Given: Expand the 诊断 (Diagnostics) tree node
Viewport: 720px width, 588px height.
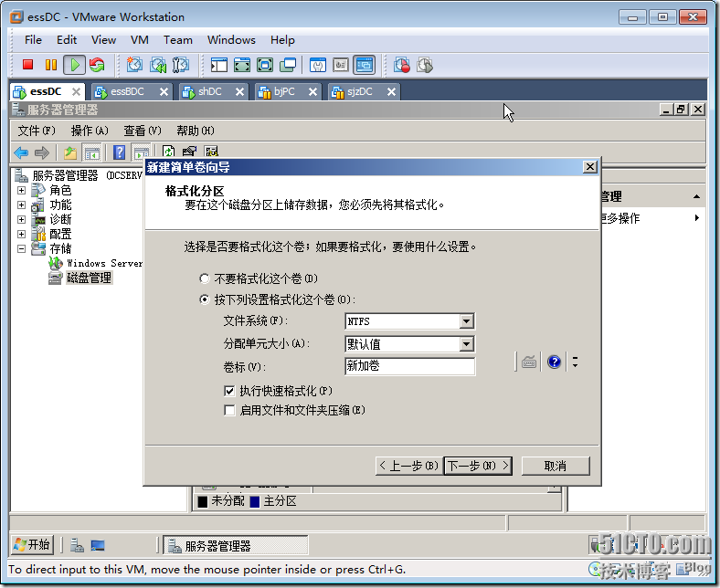Looking at the screenshot, I should 21,219.
